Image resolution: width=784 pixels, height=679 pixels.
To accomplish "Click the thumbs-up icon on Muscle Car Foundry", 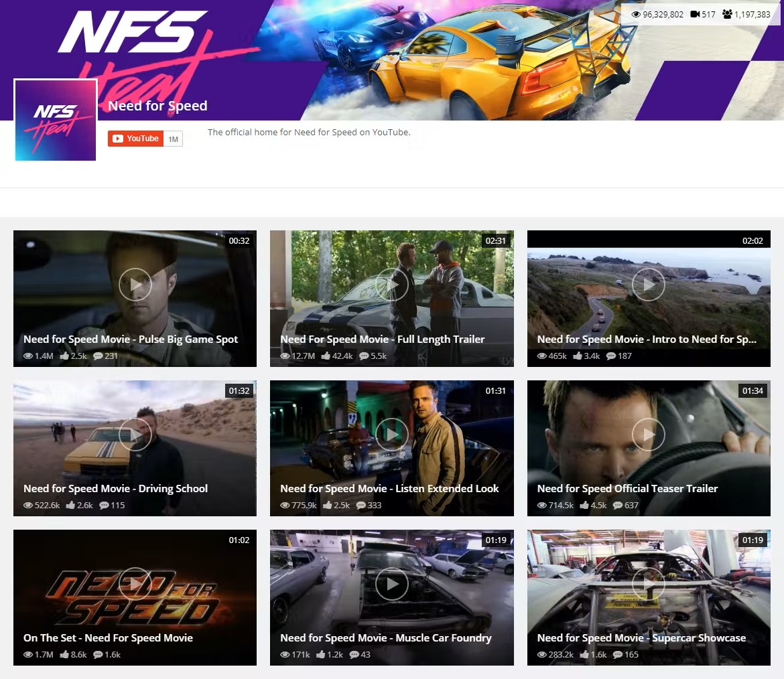I will [x=321, y=654].
